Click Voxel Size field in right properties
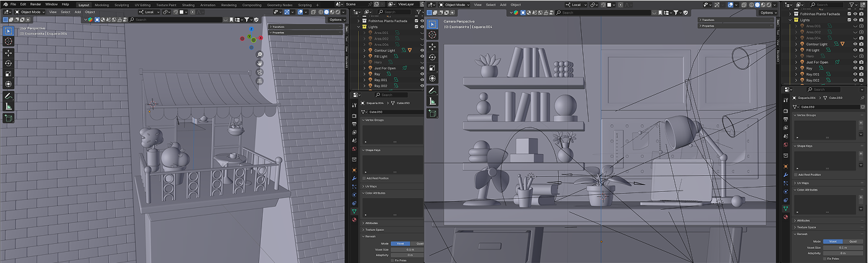 point(843,247)
